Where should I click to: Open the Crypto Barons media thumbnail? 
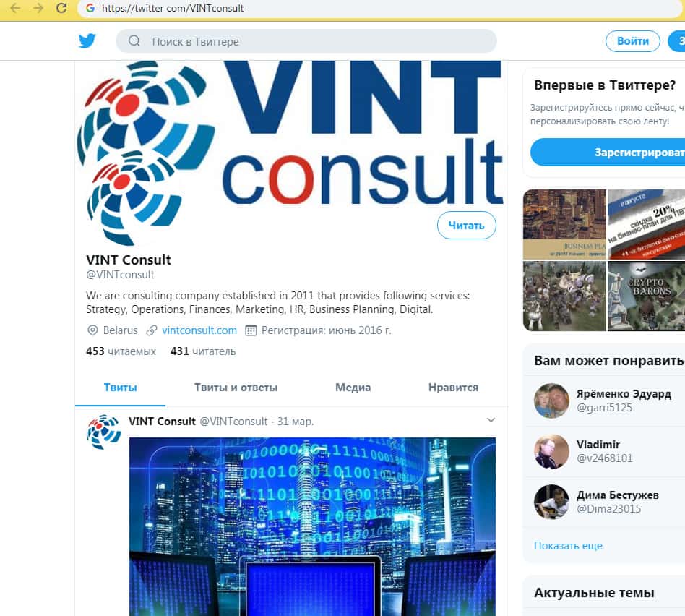[646, 296]
